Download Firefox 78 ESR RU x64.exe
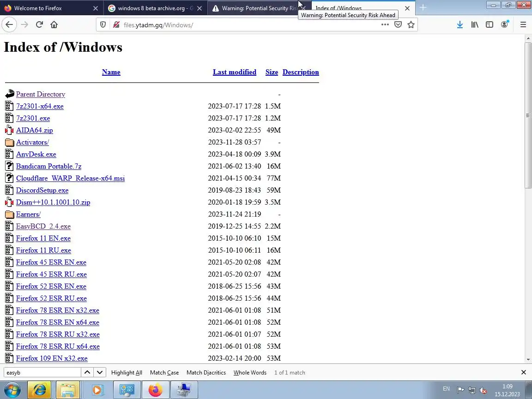 (x=58, y=346)
